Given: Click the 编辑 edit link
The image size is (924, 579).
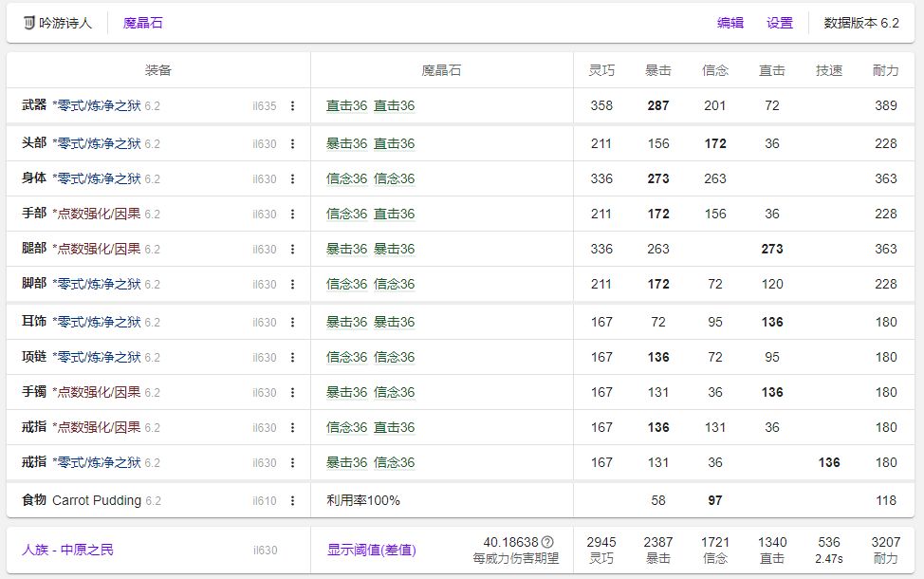Looking at the screenshot, I should (730, 23).
